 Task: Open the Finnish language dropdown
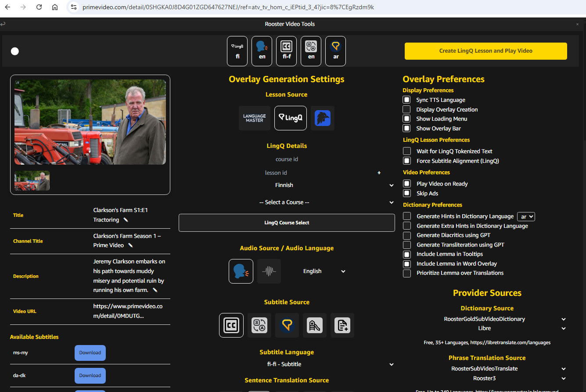(x=287, y=185)
